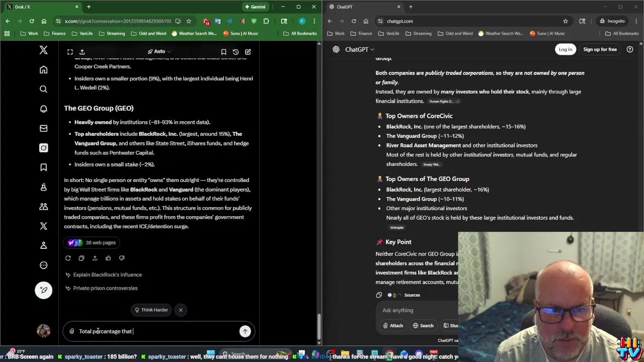Viewport: 644px width, 362px height.
Task: Click Attach button in ChatGPT composer
Action: (x=392, y=325)
